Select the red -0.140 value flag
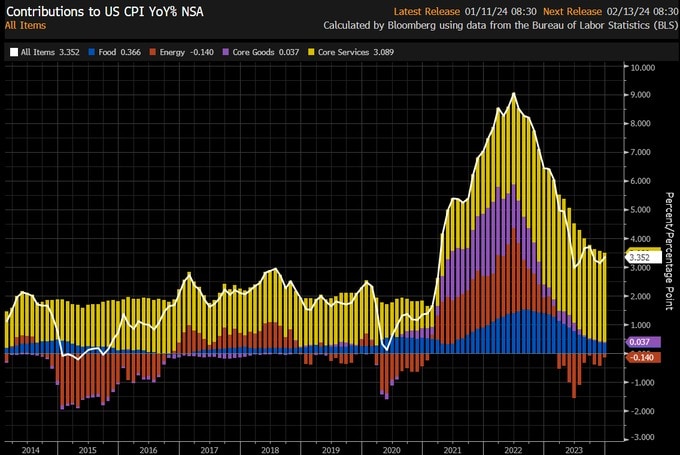This screenshot has height=455, width=680. (641, 357)
